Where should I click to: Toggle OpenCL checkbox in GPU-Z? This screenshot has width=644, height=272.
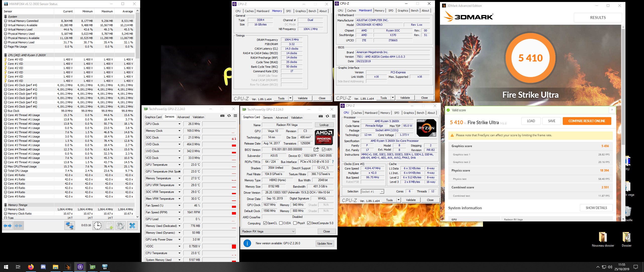click(265, 223)
